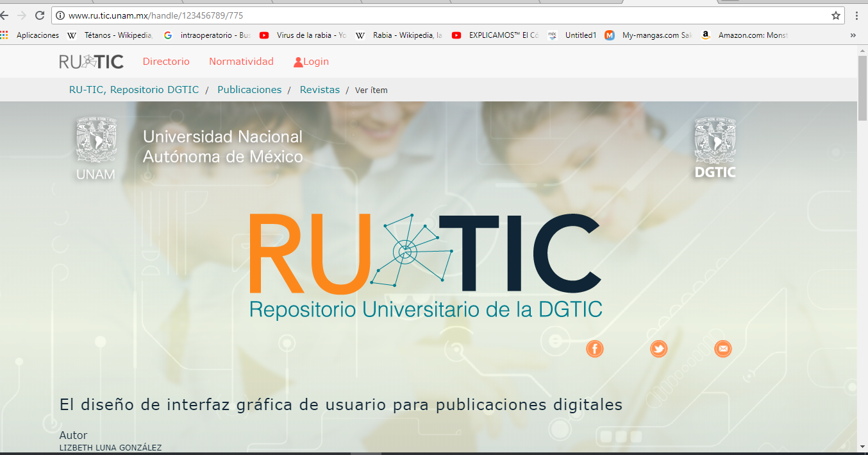Click the orange email envelope icon

(x=722, y=348)
